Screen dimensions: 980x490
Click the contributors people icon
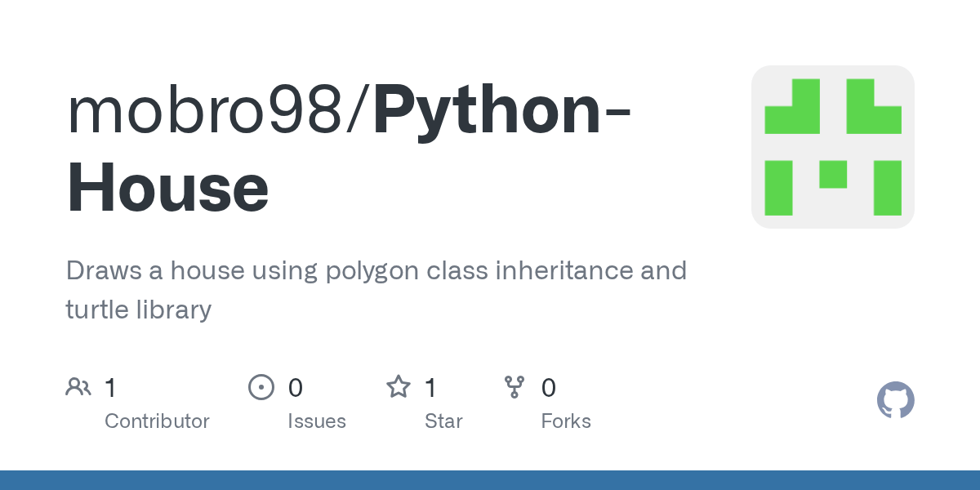pos(78,387)
